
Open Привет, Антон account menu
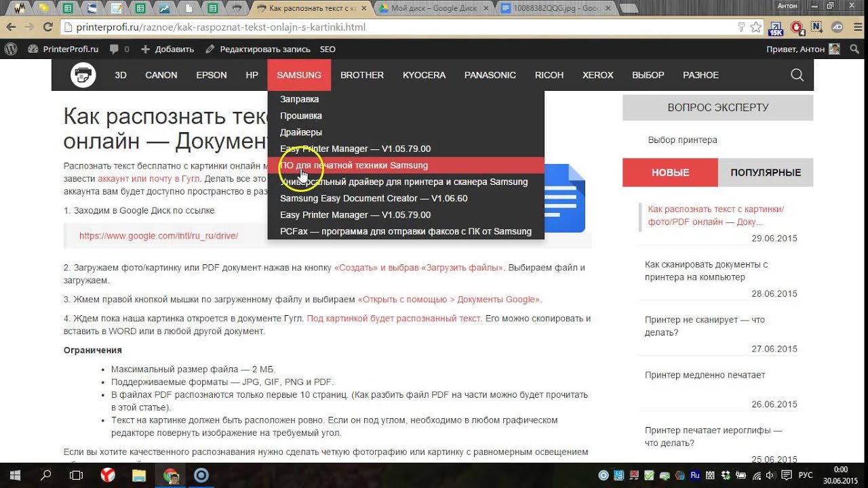click(x=802, y=49)
